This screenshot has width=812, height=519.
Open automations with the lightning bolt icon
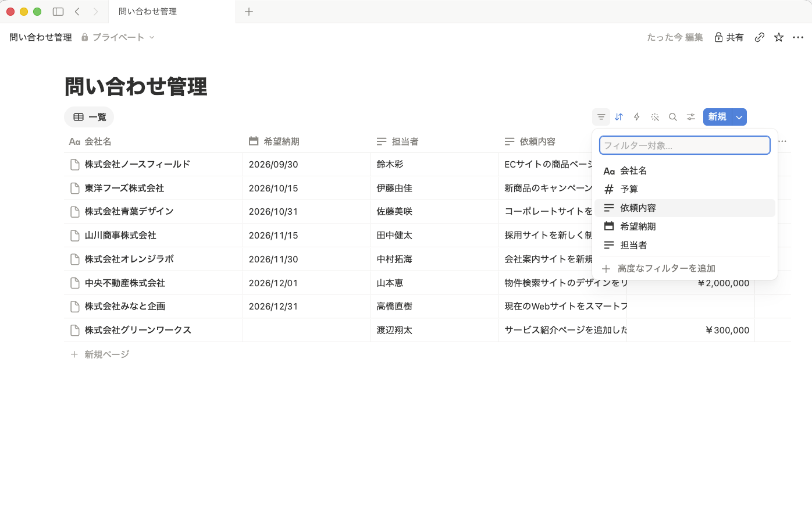637,117
